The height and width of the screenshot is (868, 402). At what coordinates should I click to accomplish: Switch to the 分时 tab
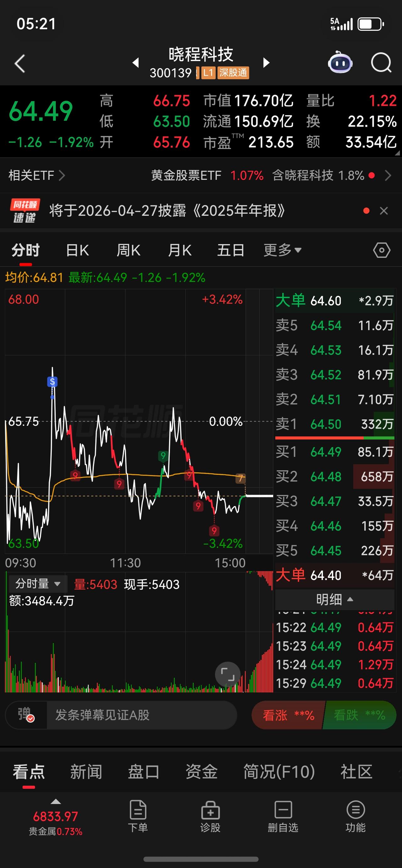tap(25, 250)
